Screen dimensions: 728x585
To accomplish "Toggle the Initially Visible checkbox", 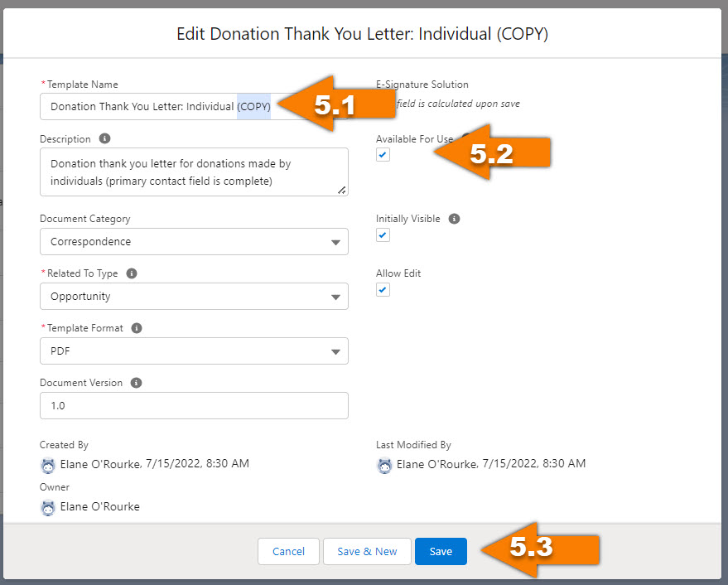I will 383,234.
